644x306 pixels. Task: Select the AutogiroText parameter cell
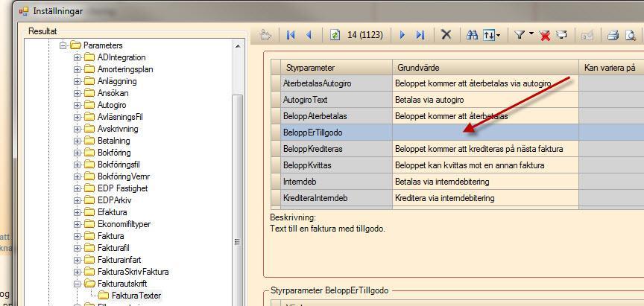pos(336,100)
